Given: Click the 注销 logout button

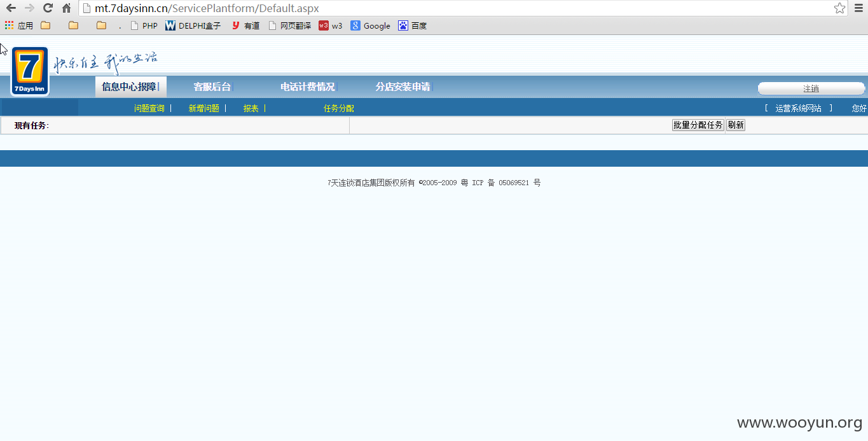Looking at the screenshot, I should point(811,88).
